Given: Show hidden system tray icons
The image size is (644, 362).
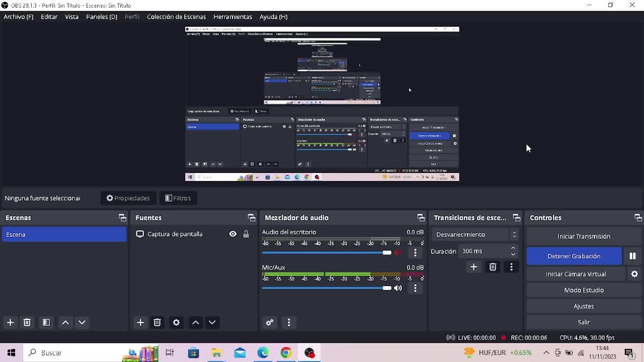Looking at the screenshot, I should pos(546,353).
